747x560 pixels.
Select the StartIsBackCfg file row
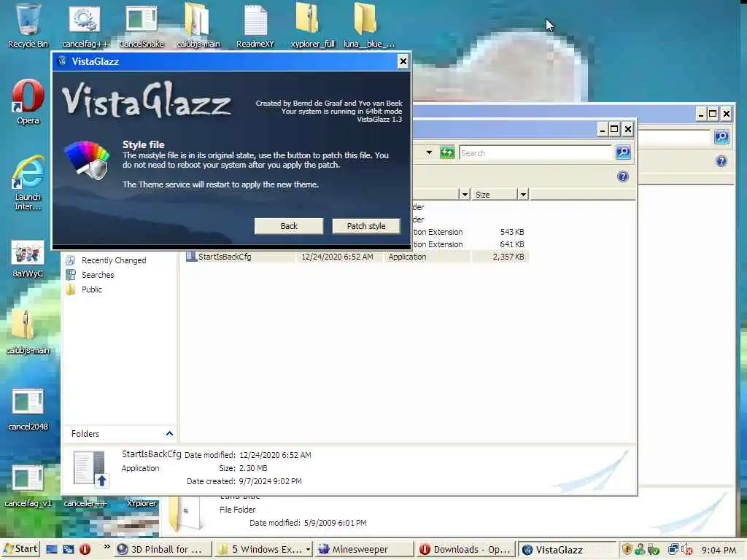[356, 257]
